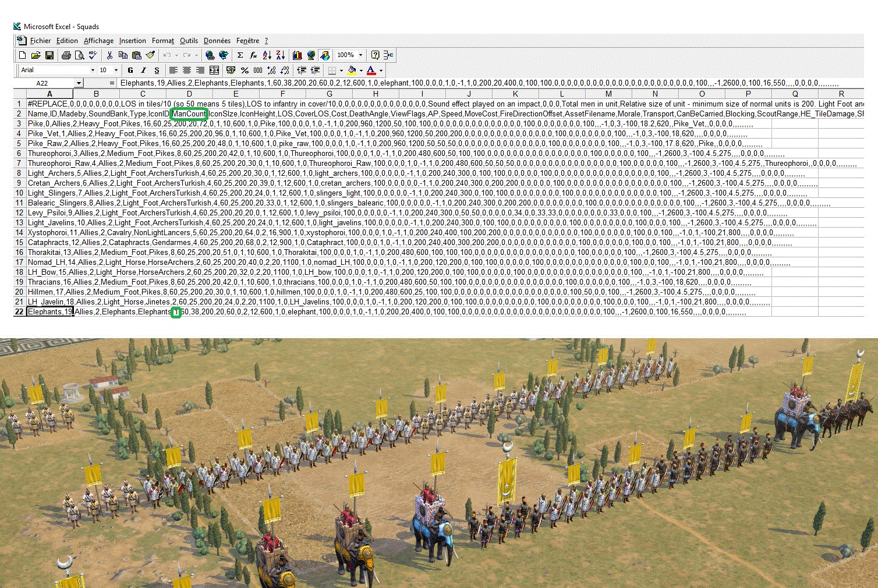Apply yellow fill color bucket
The image size is (878, 588).
[x=352, y=70]
